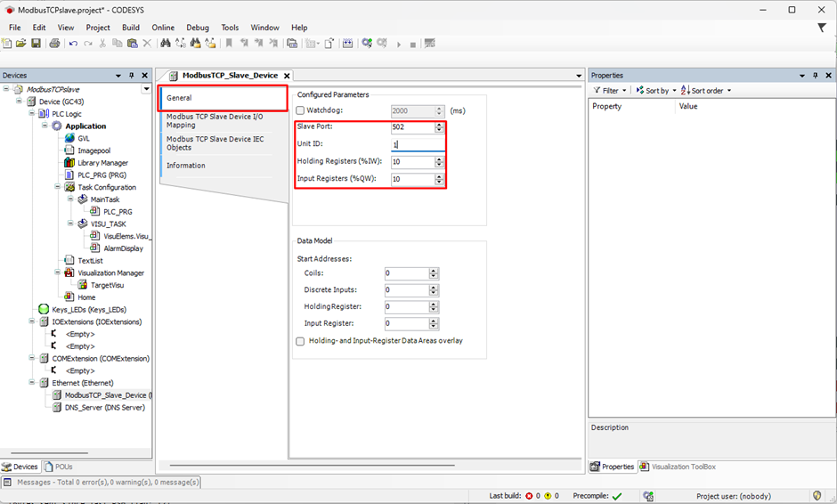Viewport: 837px width, 504px height.
Task: Click the Undo arrow icon
Action: [73, 44]
